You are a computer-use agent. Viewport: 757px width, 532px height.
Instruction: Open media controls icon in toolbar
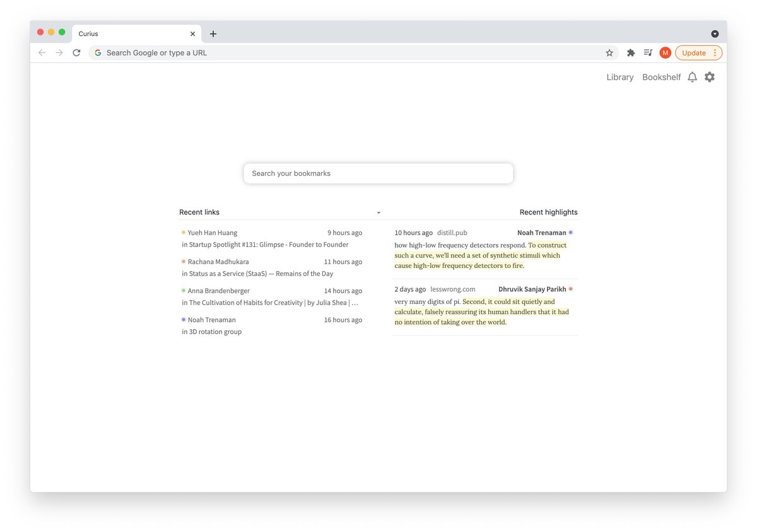[648, 53]
